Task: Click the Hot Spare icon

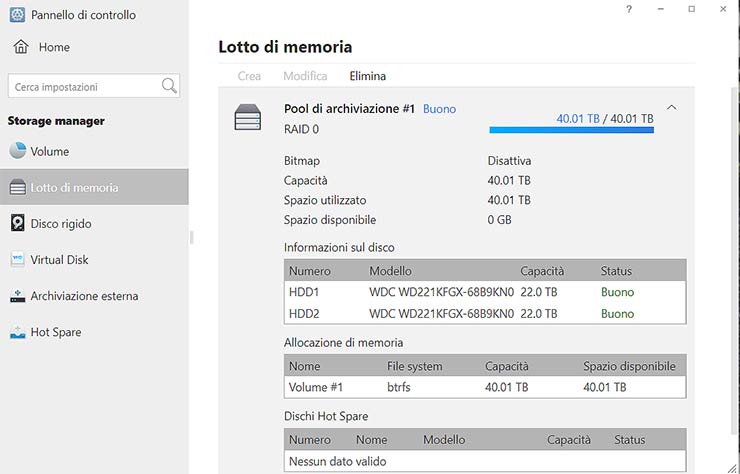Action: coord(18,332)
